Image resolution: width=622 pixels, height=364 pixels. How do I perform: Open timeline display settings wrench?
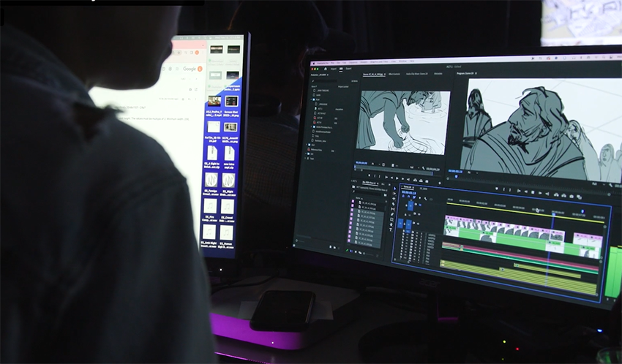click(425, 198)
